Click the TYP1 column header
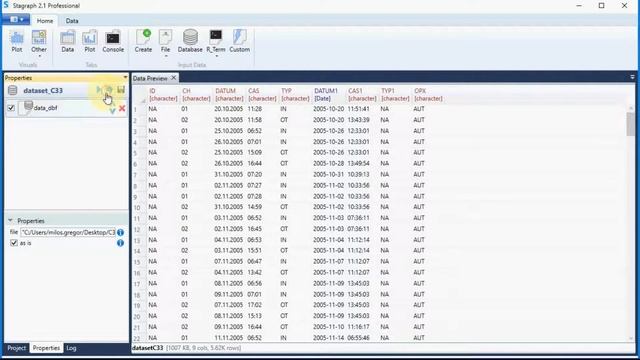Screen dimensions: 640x360 395,95
